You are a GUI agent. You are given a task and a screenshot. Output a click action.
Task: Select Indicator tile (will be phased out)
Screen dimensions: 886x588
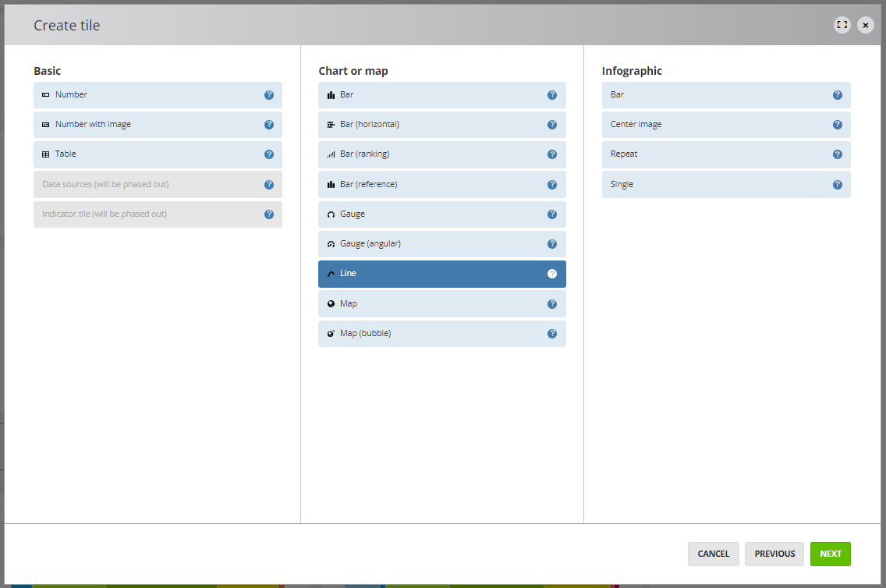(x=158, y=214)
